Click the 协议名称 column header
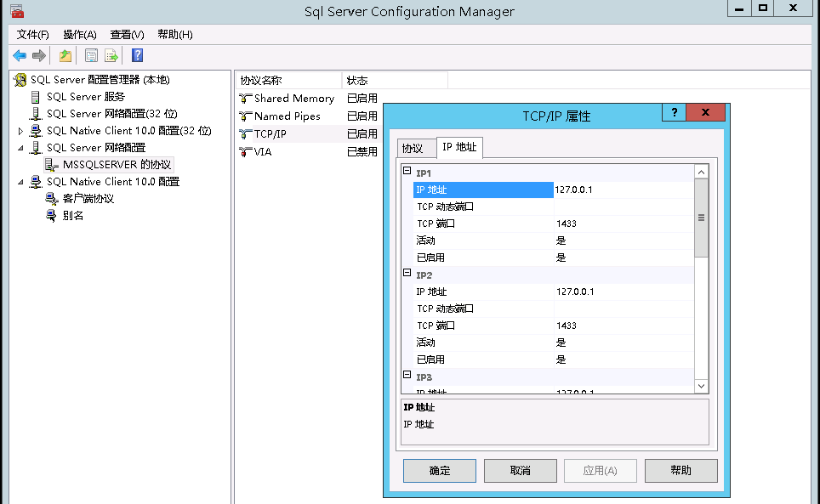The width and height of the screenshot is (820, 504). pyautogui.click(x=288, y=81)
